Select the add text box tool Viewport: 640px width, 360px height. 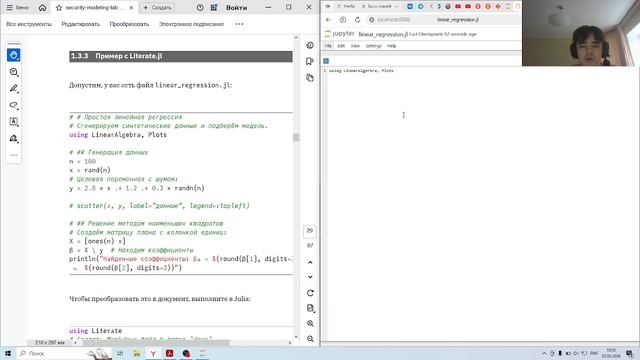coord(13,122)
